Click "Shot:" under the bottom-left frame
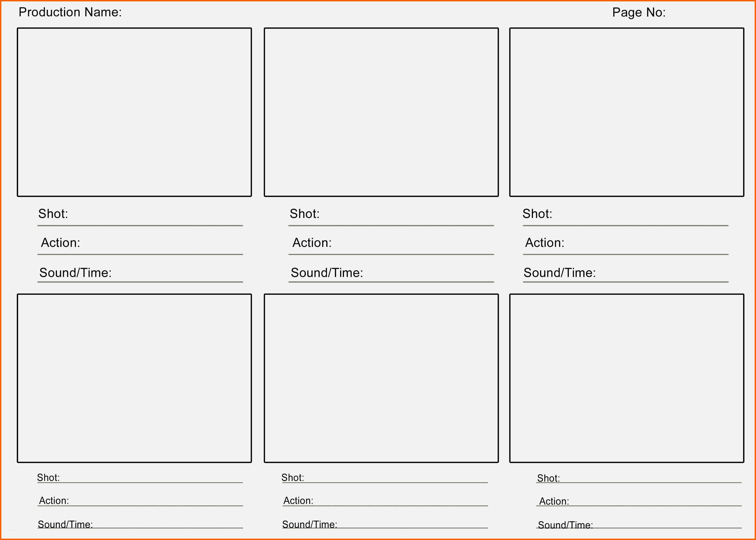756x540 pixels. tap(48, 478)
